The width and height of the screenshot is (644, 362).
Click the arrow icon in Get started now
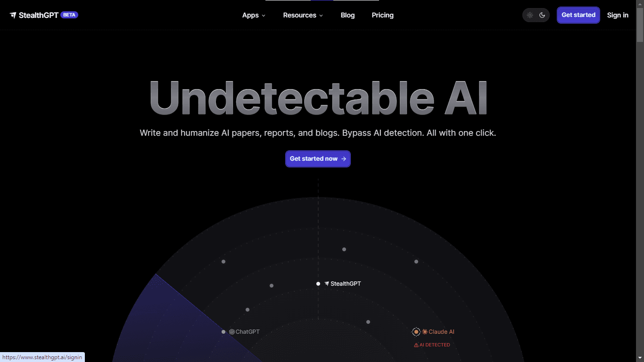pyautogui.click(x=344, y=159)
